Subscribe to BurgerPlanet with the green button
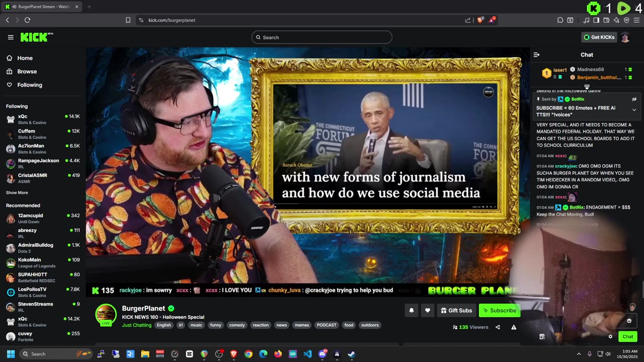This screenshot has width=644, height=362. coord(500,311)
